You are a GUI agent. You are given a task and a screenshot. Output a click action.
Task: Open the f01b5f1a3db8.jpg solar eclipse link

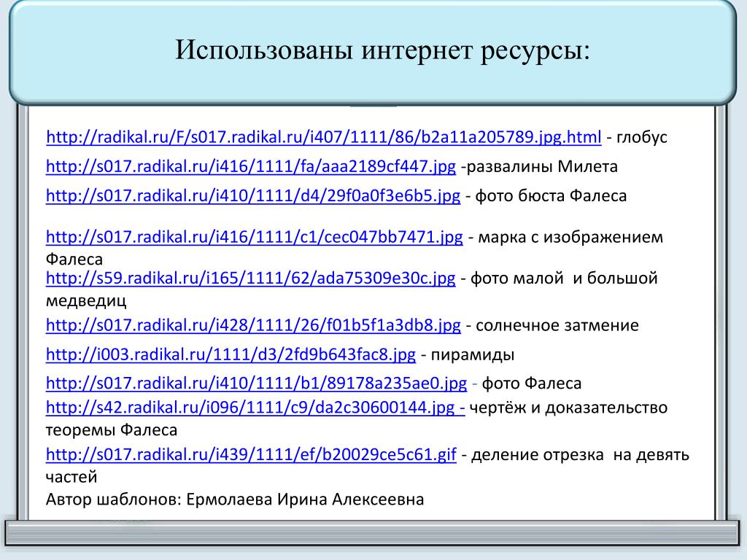tap(253, 326)
